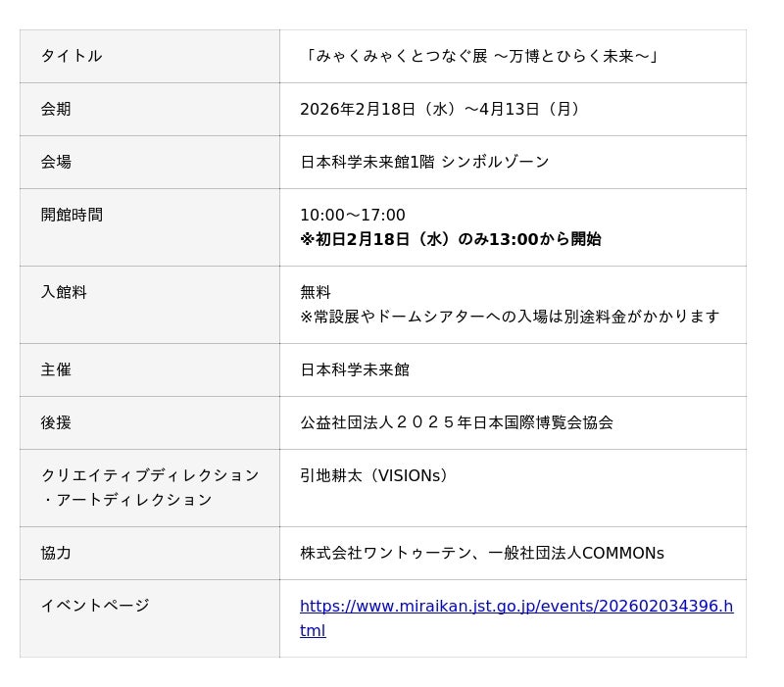The width and height of the screenshot is (784, 687).
Task: Click the 無料 admission fee text
Action: [316, 292]
